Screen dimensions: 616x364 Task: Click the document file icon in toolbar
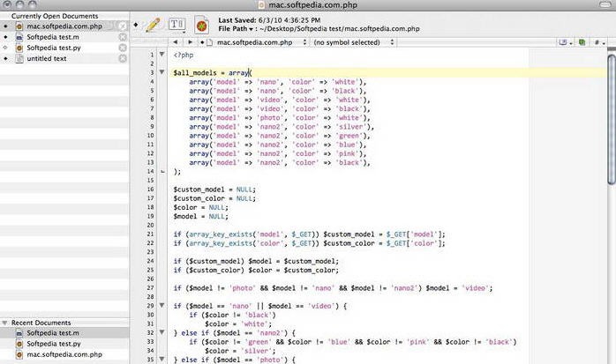coord(201,25)
